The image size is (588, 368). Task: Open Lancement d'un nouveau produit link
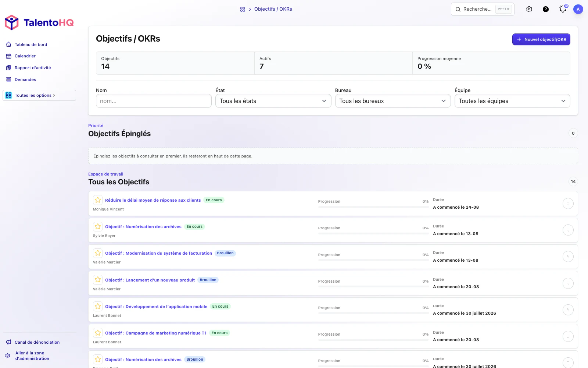coord(150,280)
